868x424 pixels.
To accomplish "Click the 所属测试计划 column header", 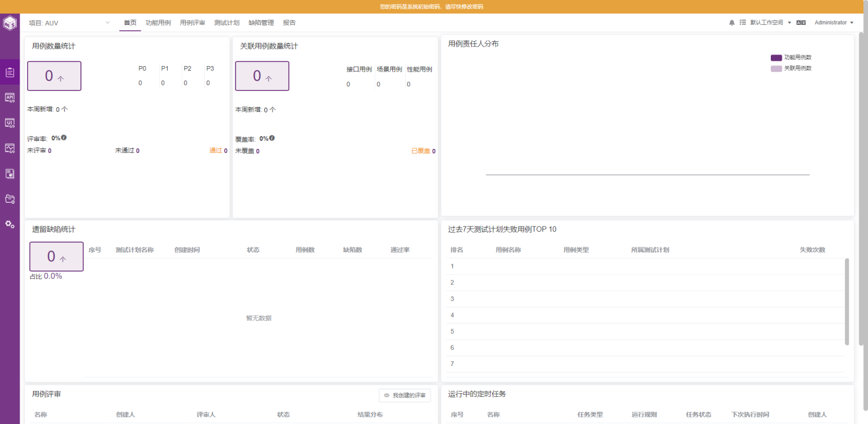I will (x=650, y=250).
